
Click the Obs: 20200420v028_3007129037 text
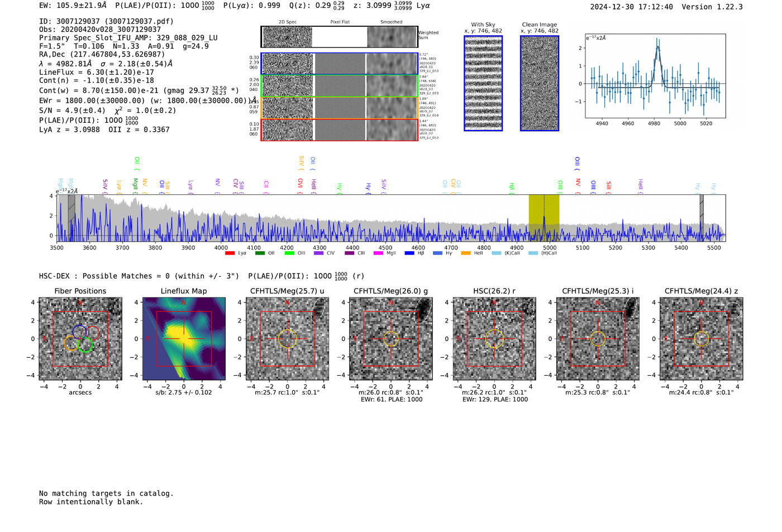(x=100, y=30)
